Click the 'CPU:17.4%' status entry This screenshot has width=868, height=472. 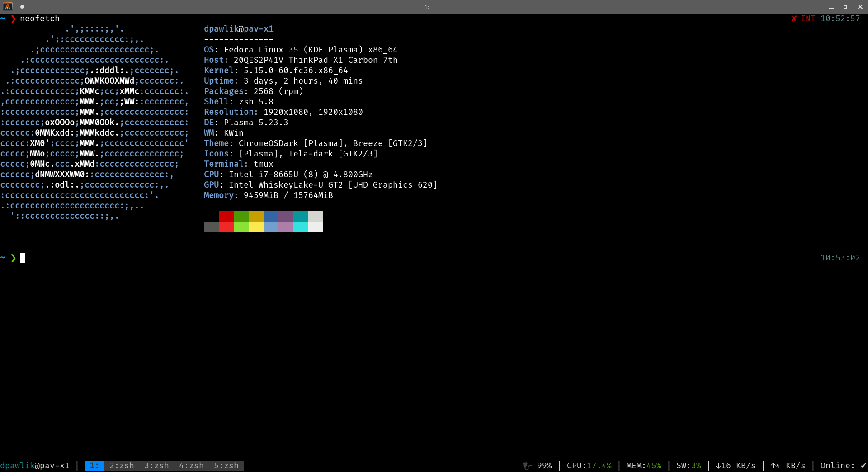point(589,466)
